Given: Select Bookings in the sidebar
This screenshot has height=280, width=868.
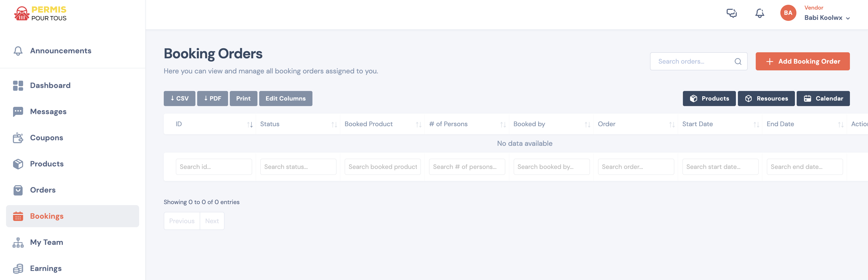Looking at the screenshot, I should pos(72,216).
